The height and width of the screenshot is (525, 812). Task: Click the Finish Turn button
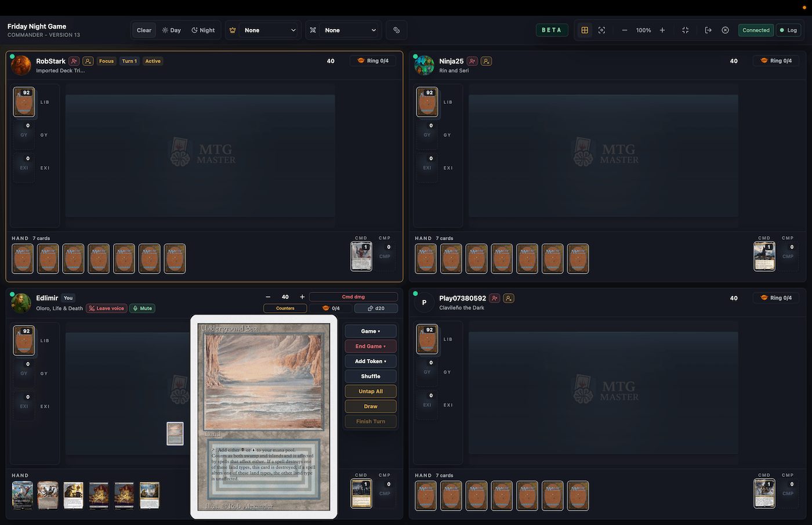coord(371,422)
